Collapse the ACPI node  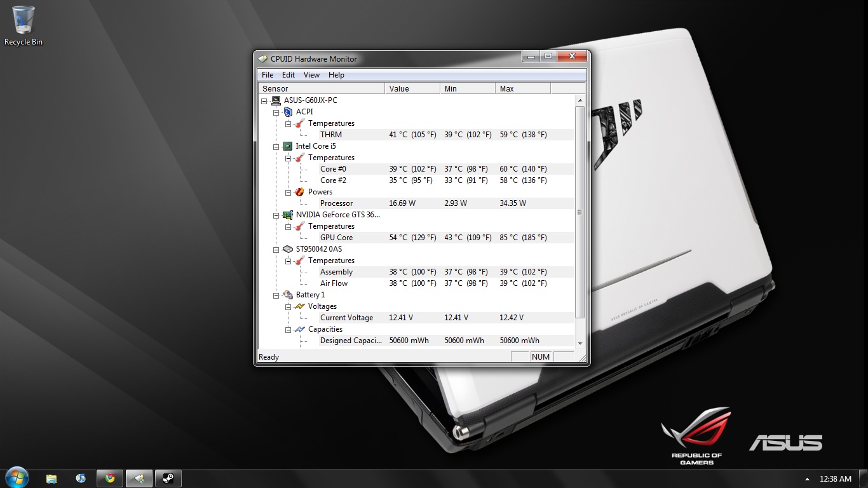(276, 112)
